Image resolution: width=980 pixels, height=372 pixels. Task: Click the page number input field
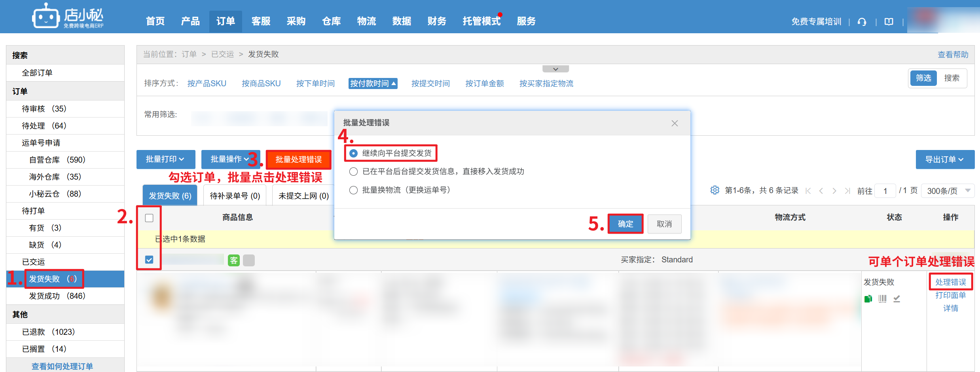pyautogui.click(x=885, y=191)
